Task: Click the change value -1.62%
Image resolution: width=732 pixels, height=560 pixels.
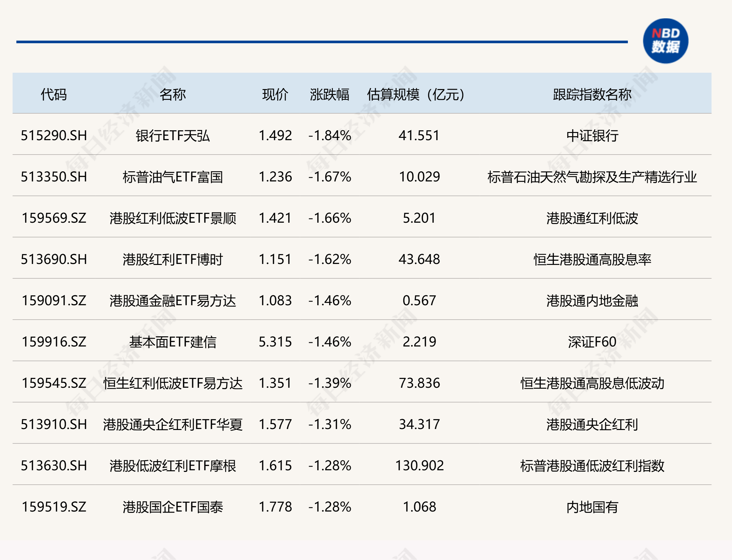Action: pos(330,259)
